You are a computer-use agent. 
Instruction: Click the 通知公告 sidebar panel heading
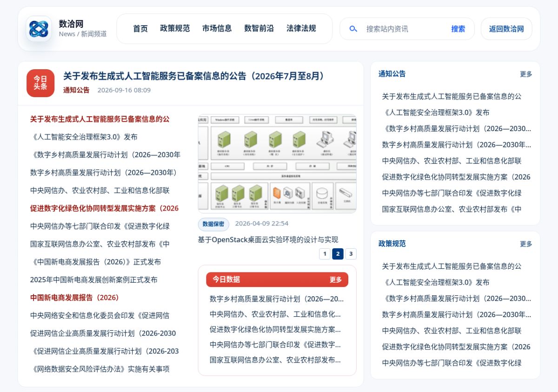click(392, 73)
